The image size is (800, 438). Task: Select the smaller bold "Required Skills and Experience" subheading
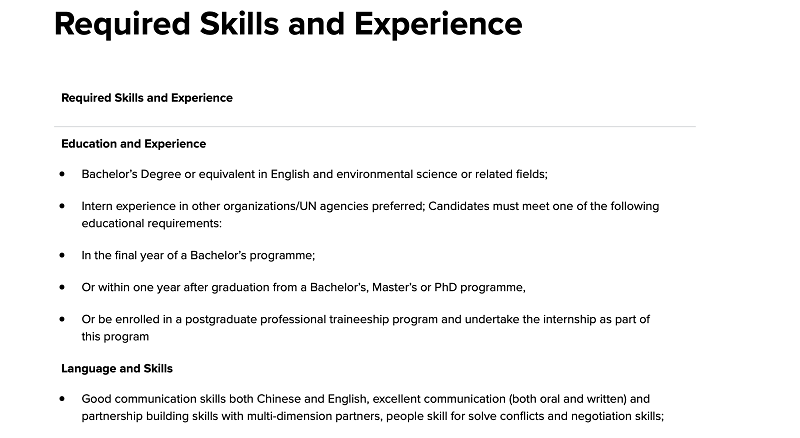click(x=147, y=98)
